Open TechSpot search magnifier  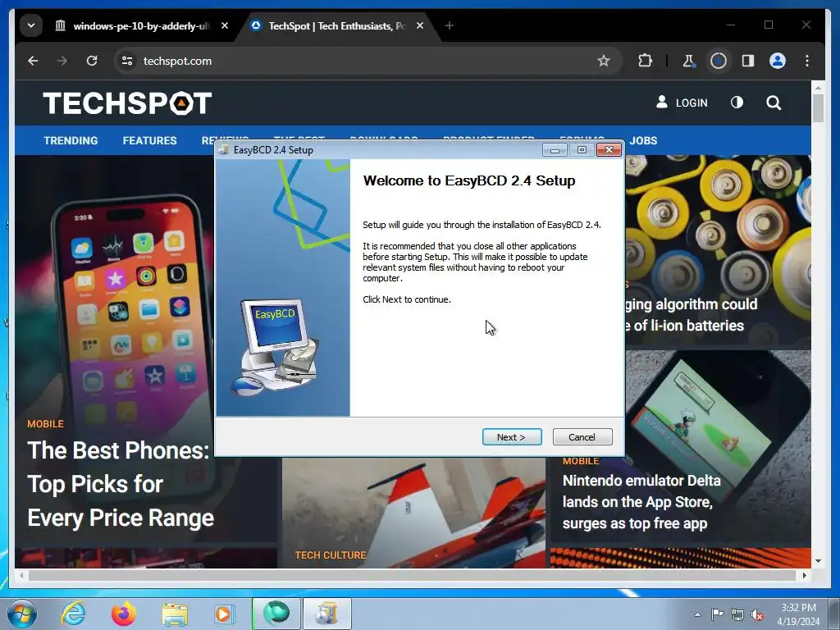tap(774, 103)
